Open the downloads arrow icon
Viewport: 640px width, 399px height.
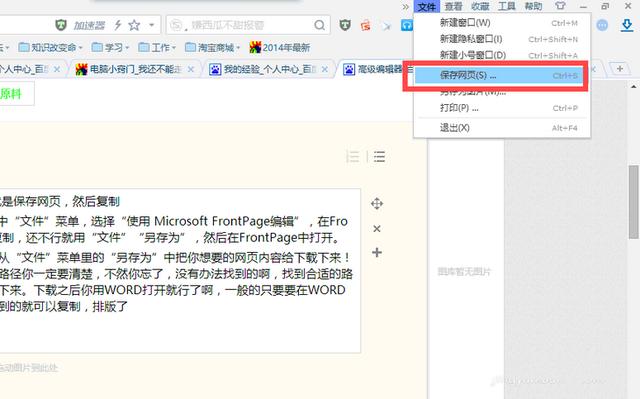(627, 25)
